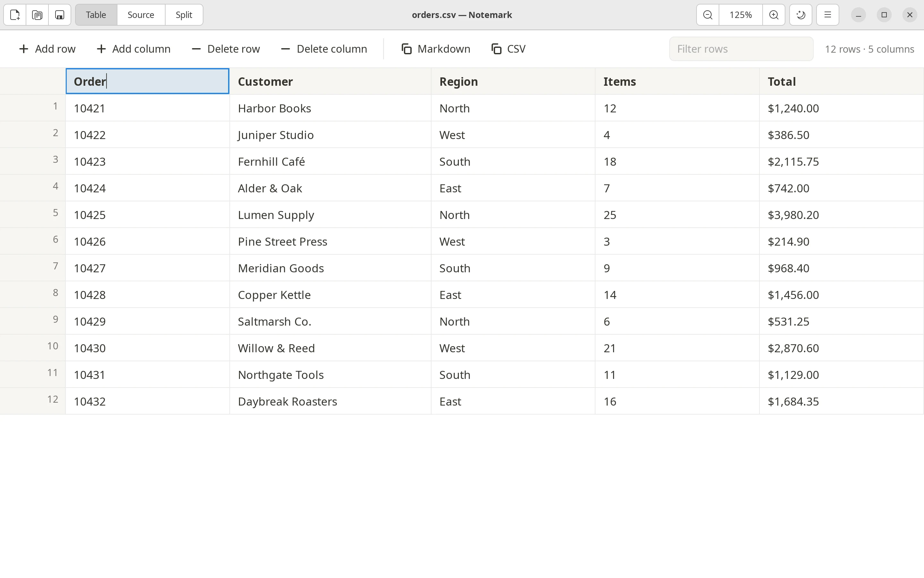Switch to the Table view tab
924x578 pixels.
coord(96,15)
